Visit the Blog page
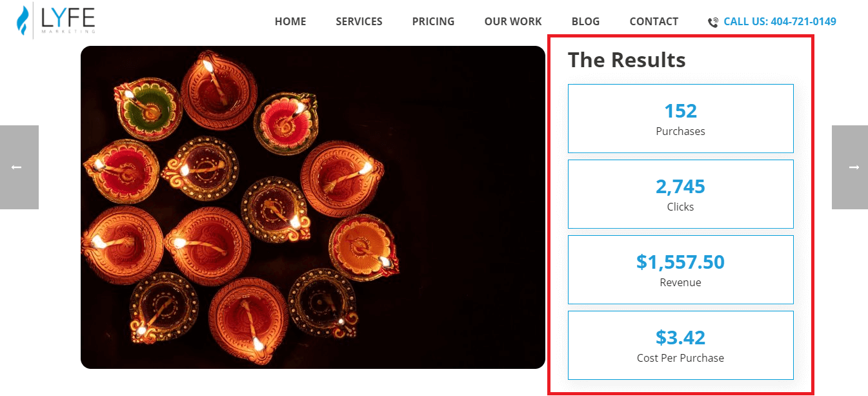This screenshot has width=868, height=396. (x=585, y=21)
